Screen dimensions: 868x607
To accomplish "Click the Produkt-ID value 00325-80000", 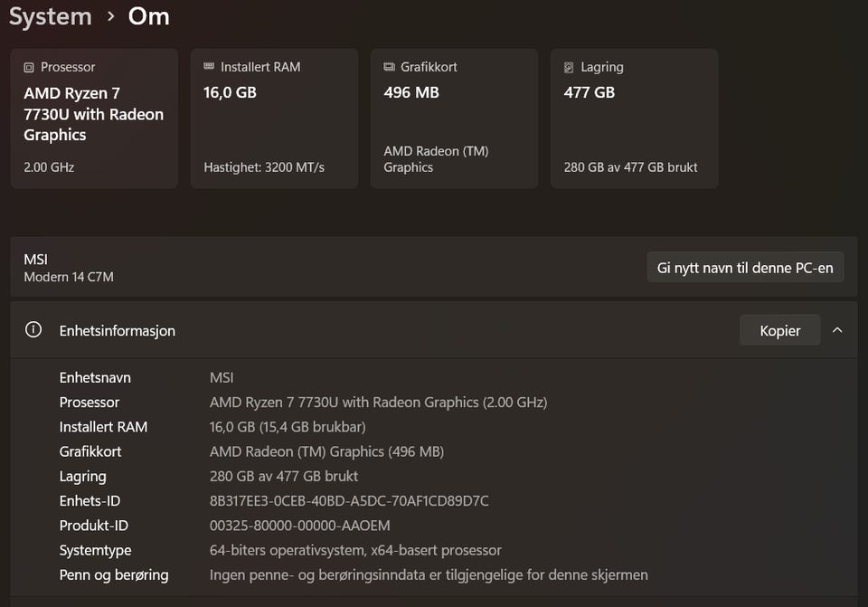I will (x=300, y=526).
